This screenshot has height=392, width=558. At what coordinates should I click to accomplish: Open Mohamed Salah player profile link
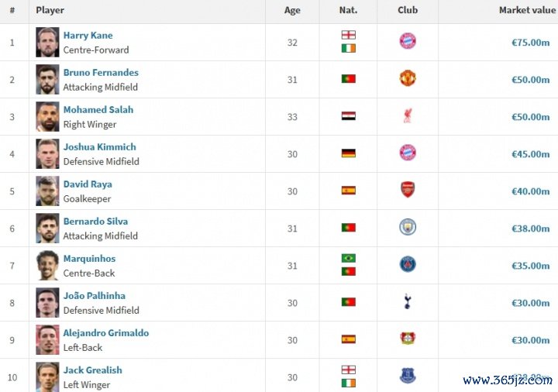[x=98, y=110]
